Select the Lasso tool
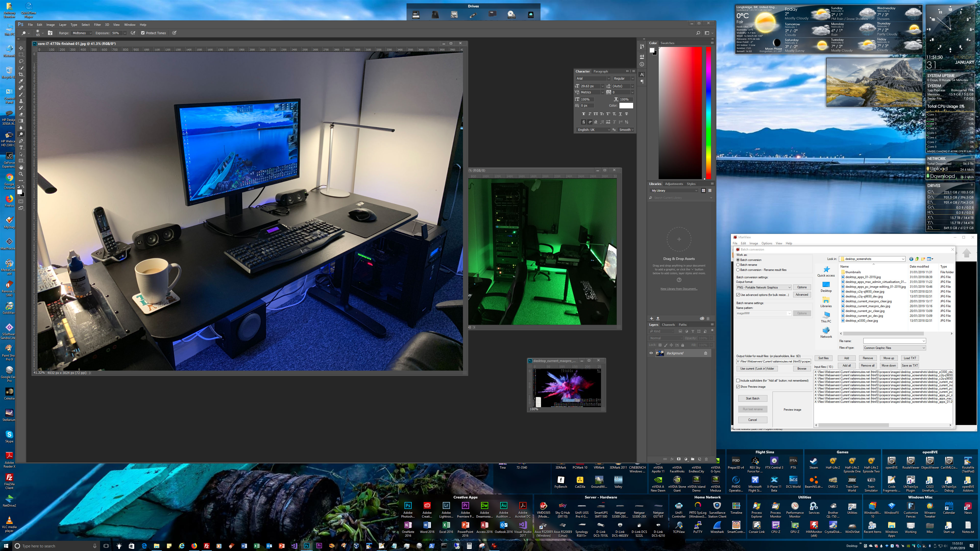Viewport: 980px width, 551px height. tap(21, 61)
